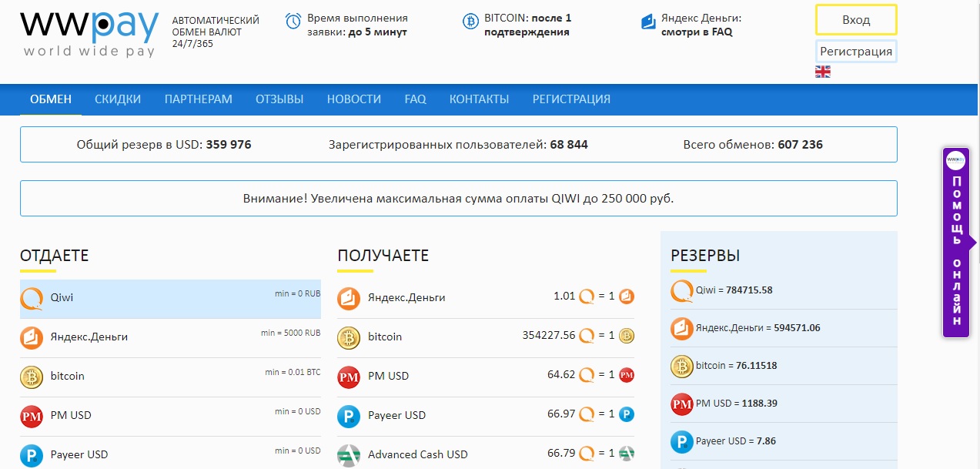980x469 pixels.
Task: Click the WWPay logo
Action: 89,34
